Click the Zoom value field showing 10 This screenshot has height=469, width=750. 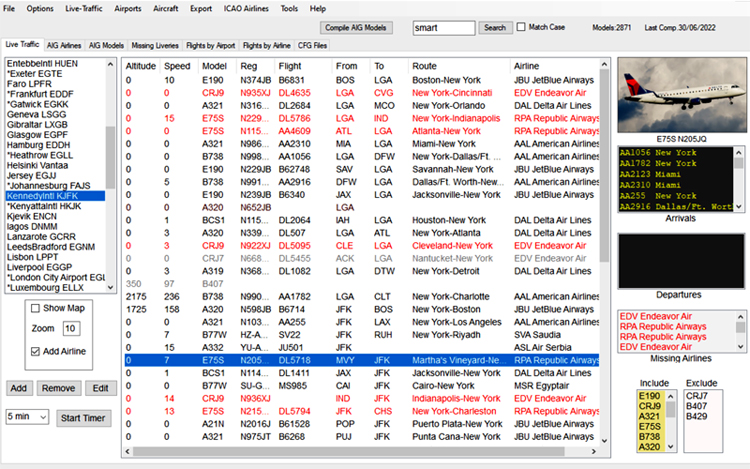[71, 328]
